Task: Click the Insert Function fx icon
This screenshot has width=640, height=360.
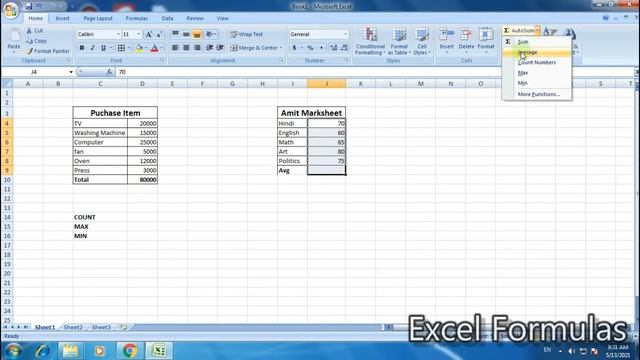Action: point(109,72)
